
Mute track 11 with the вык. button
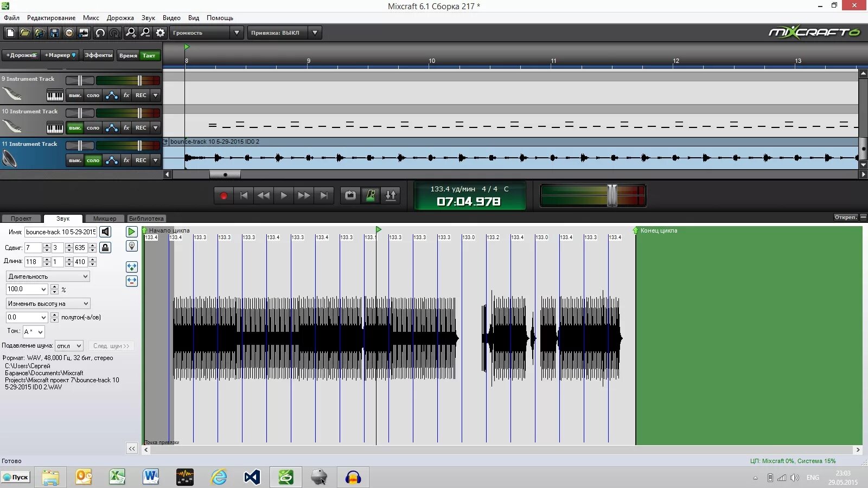point(75,160)
